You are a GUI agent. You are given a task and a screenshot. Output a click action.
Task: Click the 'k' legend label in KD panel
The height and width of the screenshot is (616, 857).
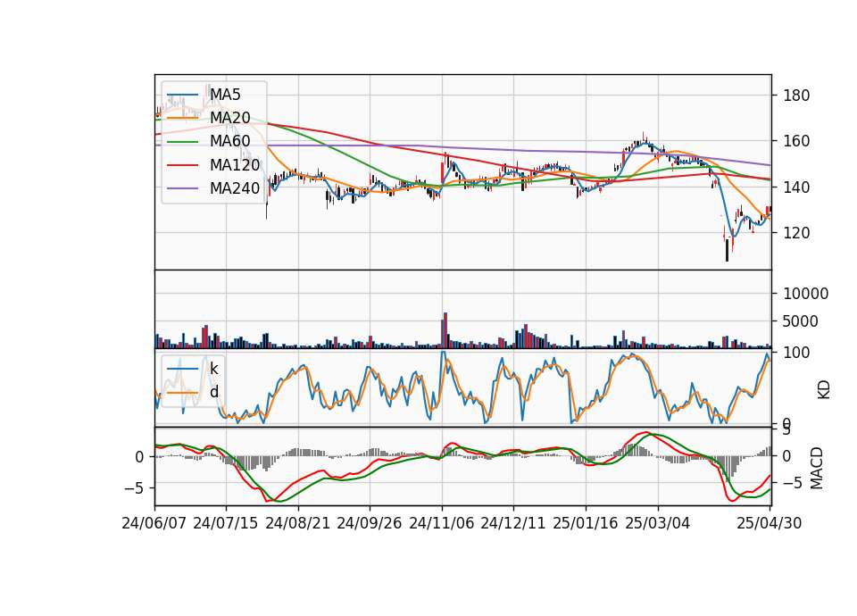point(213,369)
